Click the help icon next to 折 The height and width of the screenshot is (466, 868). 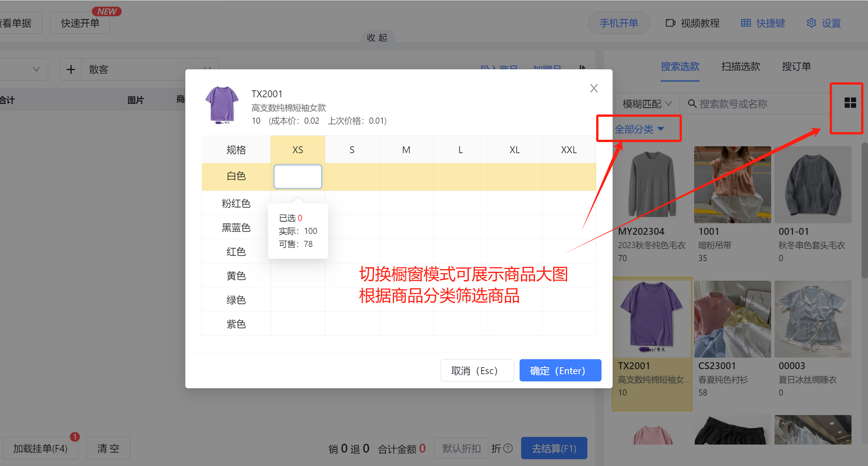pos(508,448)
